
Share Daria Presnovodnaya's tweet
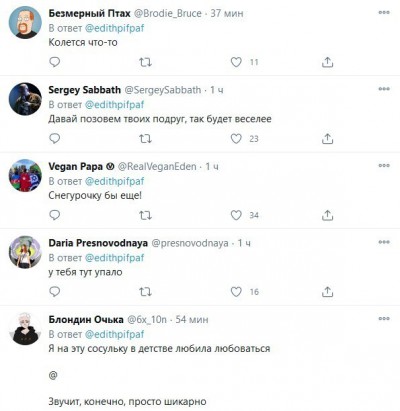(x=327, y=292)
